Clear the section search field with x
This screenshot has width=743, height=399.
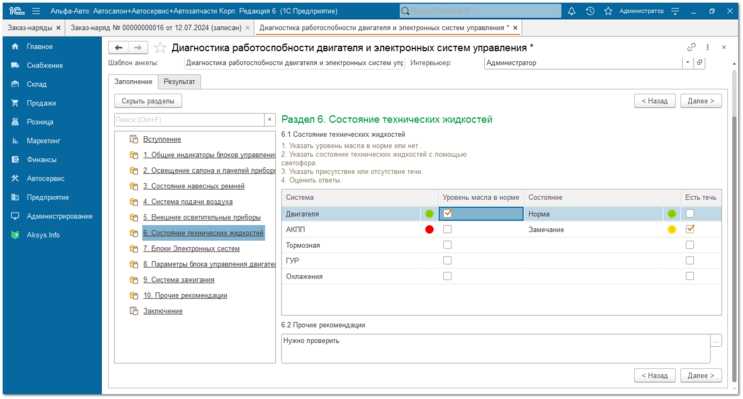pyautogui.click(x=270, y=120)
